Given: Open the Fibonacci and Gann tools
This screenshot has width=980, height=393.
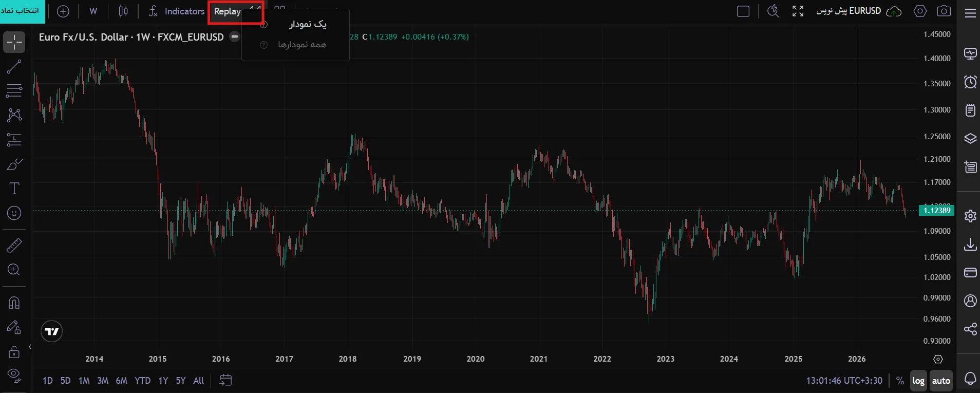Looking at the screenshot, I should tap(14, 91).
